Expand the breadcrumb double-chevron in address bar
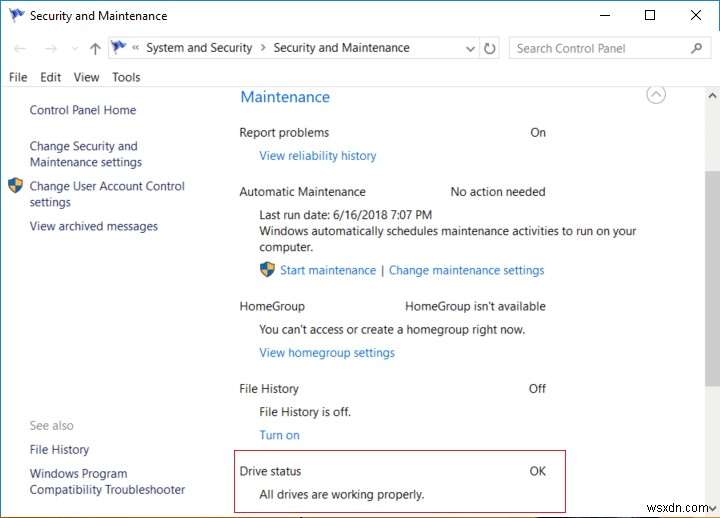720x518 pixels. point(136,48)
